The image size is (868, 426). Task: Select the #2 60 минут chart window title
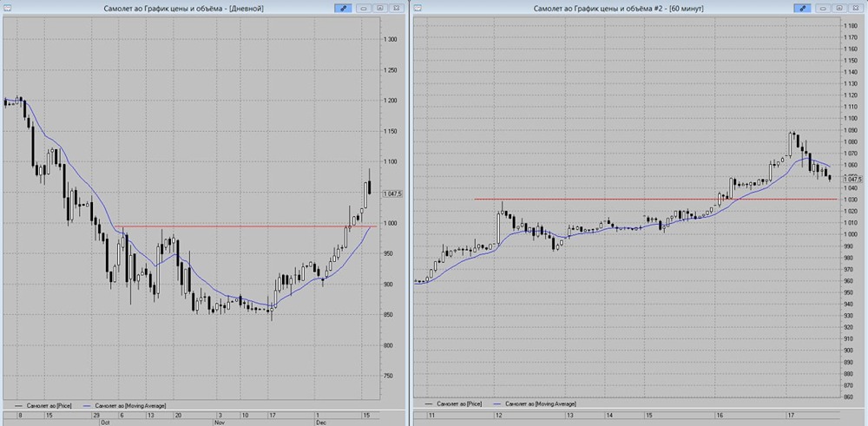tap(619, 9)
